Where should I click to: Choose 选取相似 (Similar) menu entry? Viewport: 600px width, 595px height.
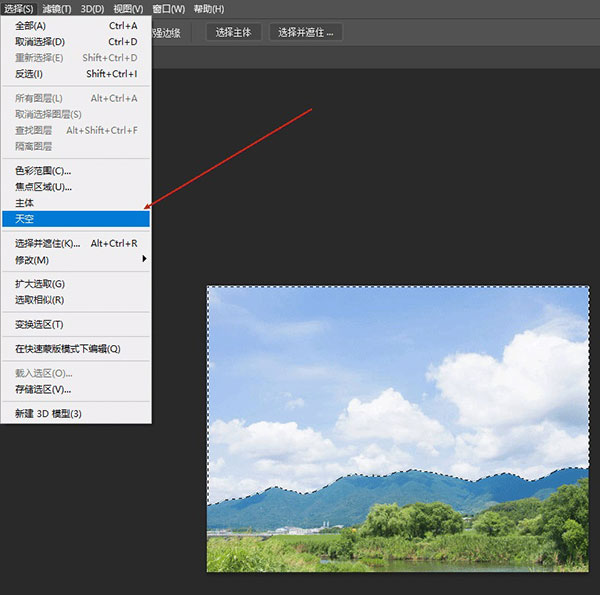[x=40, y=300]
